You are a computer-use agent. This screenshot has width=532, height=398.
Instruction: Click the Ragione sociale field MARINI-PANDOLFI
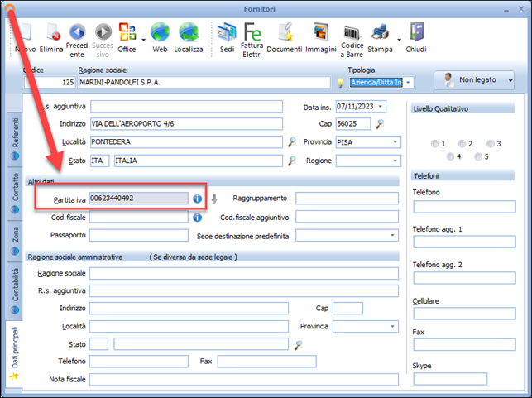click(204, 83)
